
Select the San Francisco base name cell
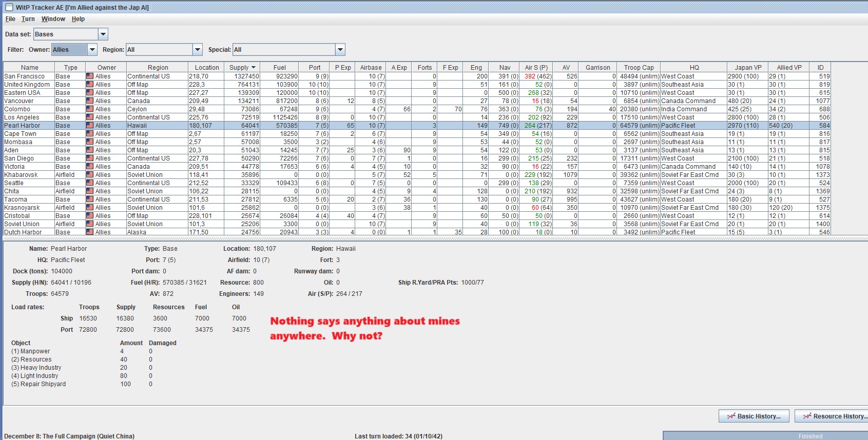pyautogui.click(x=29, y=76)
